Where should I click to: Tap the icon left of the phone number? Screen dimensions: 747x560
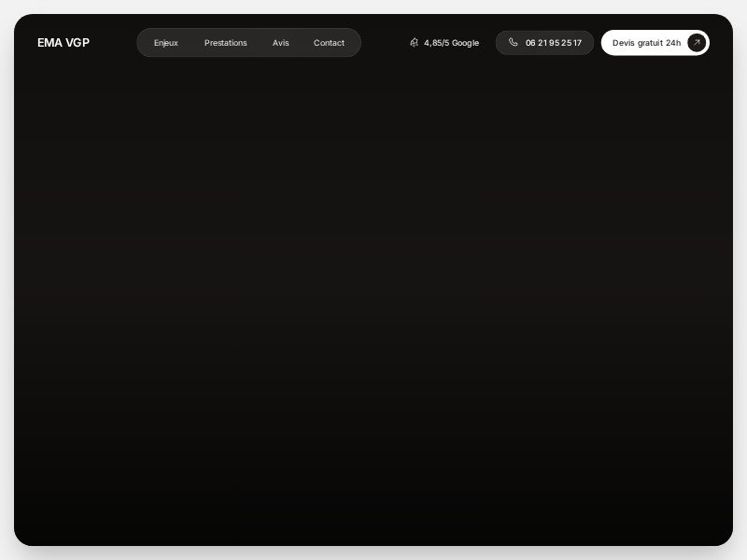pyautogui.click(x=514, y=42)
